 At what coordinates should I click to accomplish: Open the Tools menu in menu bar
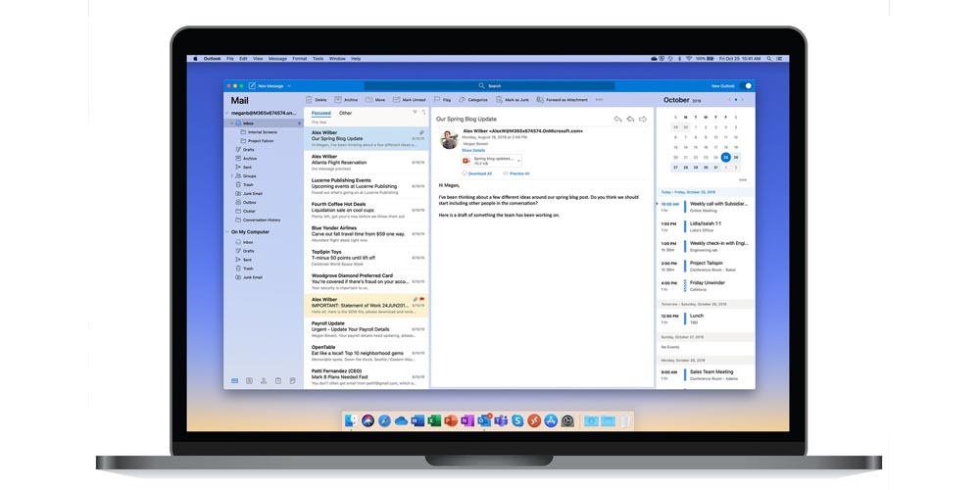click(x=318, y=59)
